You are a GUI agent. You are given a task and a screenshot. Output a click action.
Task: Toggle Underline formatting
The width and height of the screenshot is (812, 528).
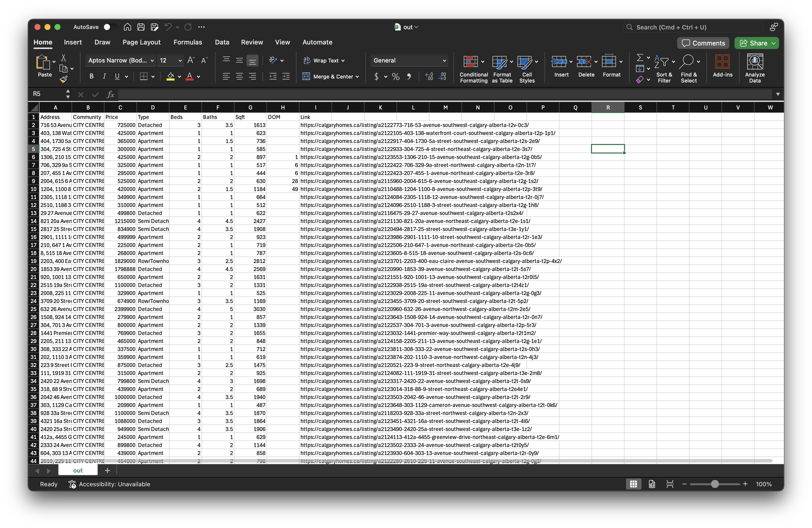coord(117,77)
